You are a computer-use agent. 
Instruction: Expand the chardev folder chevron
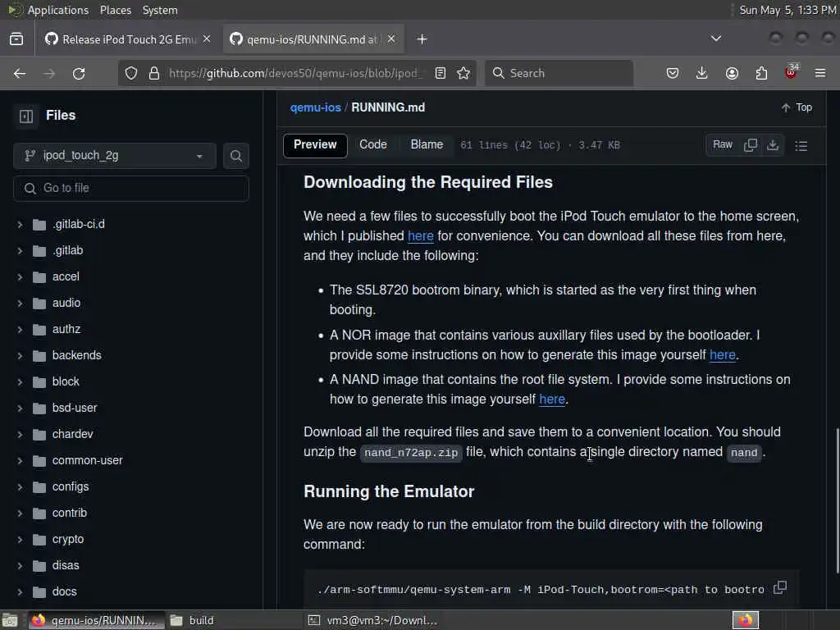tap(20, 435)
